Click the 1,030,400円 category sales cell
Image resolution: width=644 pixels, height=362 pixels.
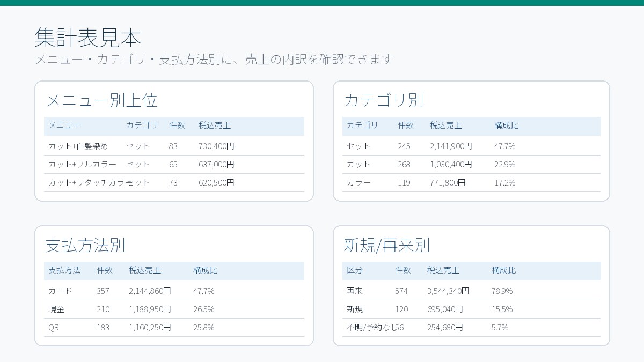451,164
